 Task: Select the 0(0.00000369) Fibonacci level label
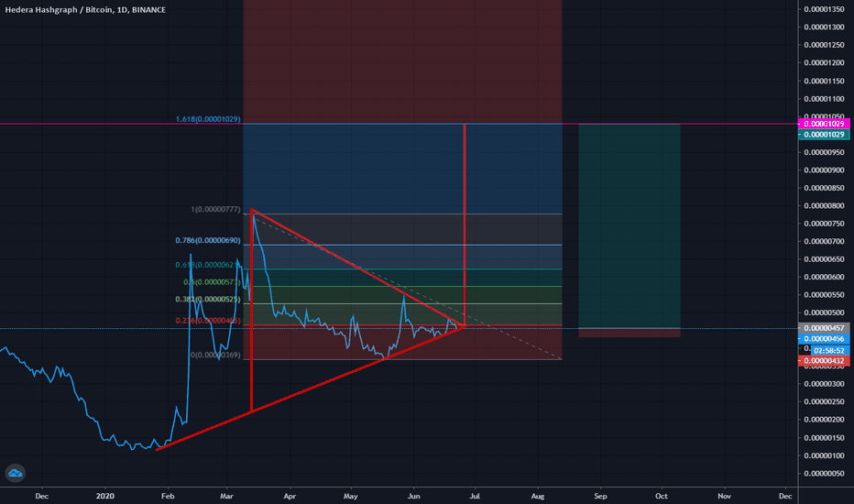tap(215, 355)
